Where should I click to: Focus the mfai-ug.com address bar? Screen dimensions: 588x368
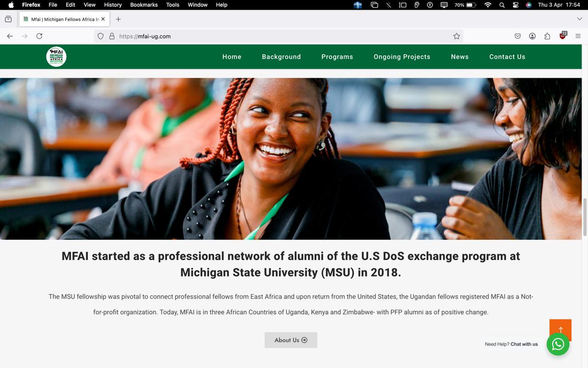(x=278, y=36)
